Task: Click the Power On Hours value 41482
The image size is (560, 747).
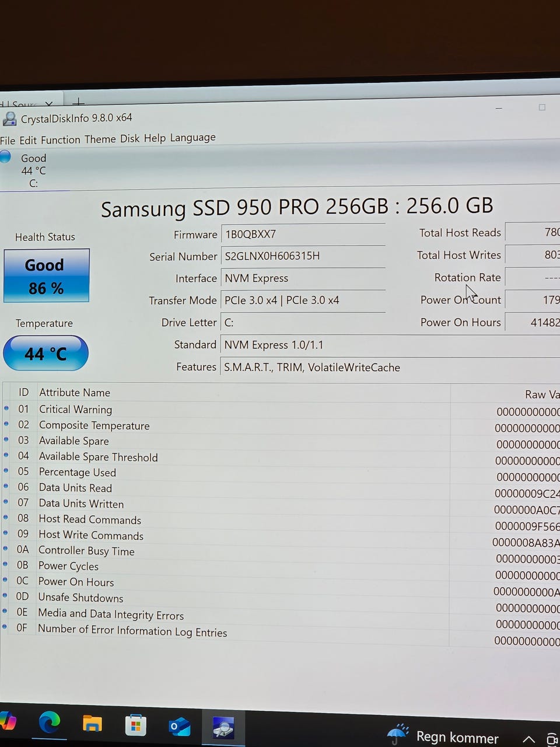Action: pyautogui.click(x=533, y=322)
